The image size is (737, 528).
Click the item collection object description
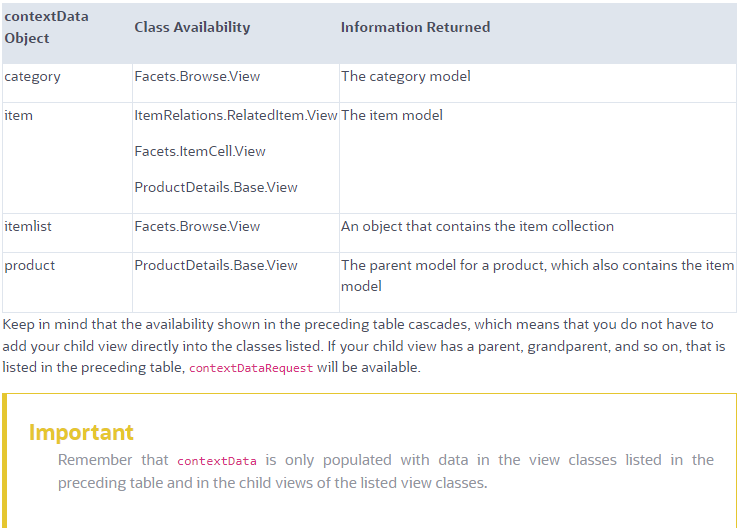coord(477,227)
